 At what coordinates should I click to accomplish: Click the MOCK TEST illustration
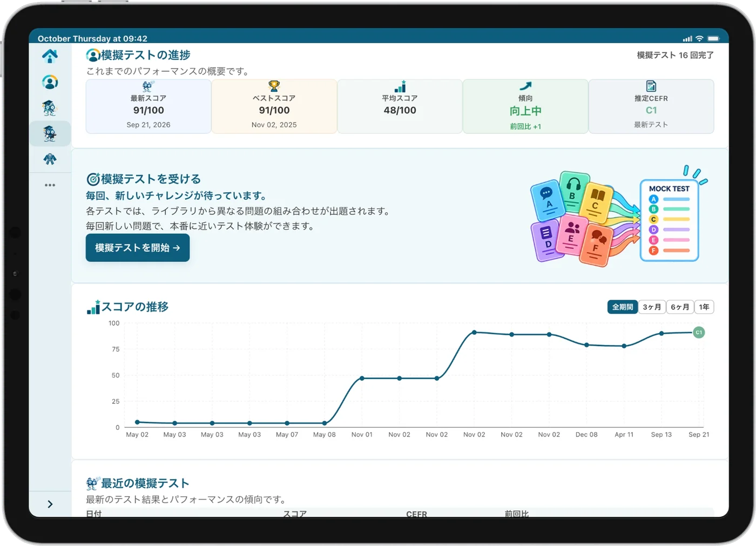pos(619,216)
